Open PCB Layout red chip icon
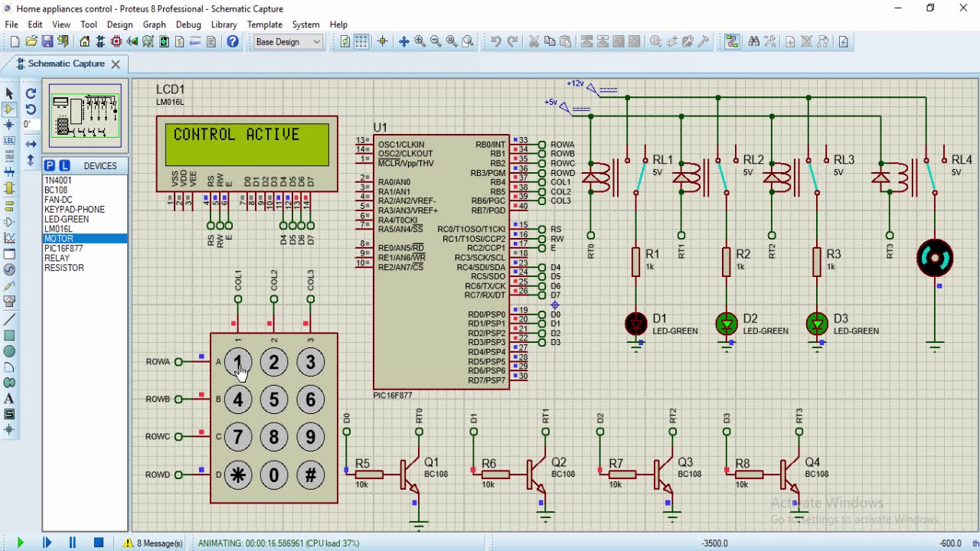Viewport: 980px width, 551px height. pos(116,41)
